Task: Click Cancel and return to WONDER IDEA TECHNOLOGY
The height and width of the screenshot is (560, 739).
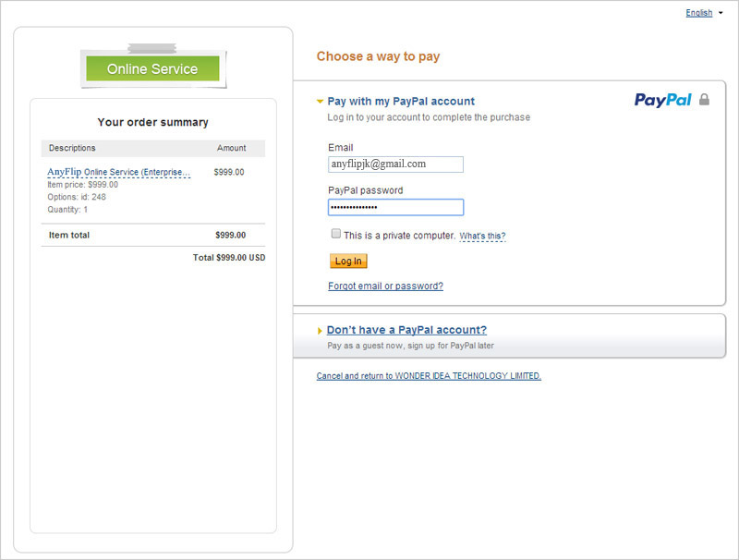Action: [429, 376]
